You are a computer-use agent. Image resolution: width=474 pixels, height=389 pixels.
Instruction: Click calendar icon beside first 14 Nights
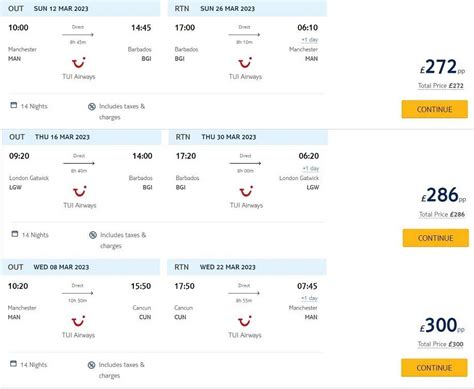14,105
